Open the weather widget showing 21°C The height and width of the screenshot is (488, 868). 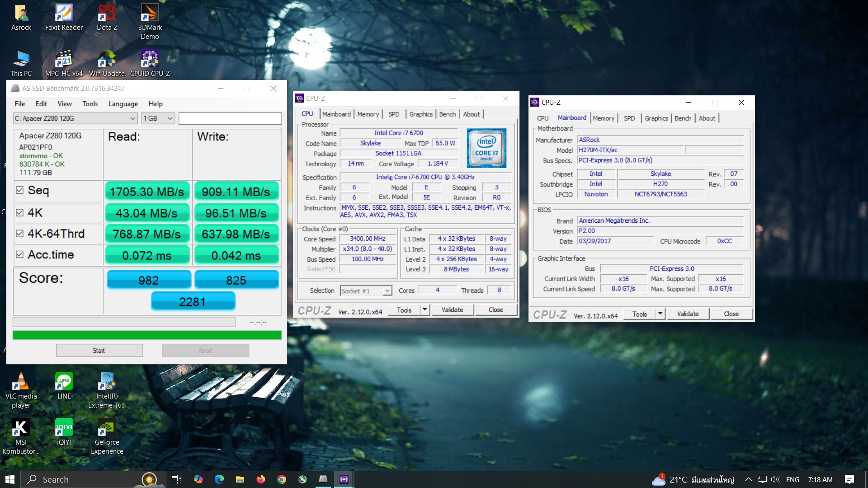tap(693, 479)
